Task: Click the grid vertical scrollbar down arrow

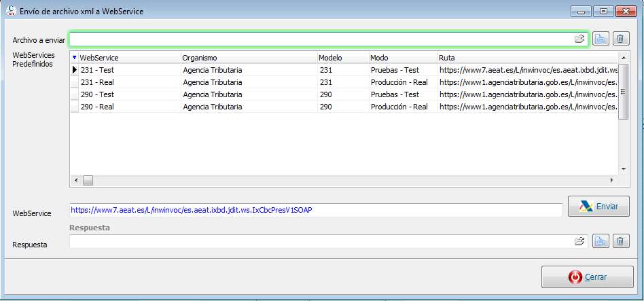Action: click(623, 169)
